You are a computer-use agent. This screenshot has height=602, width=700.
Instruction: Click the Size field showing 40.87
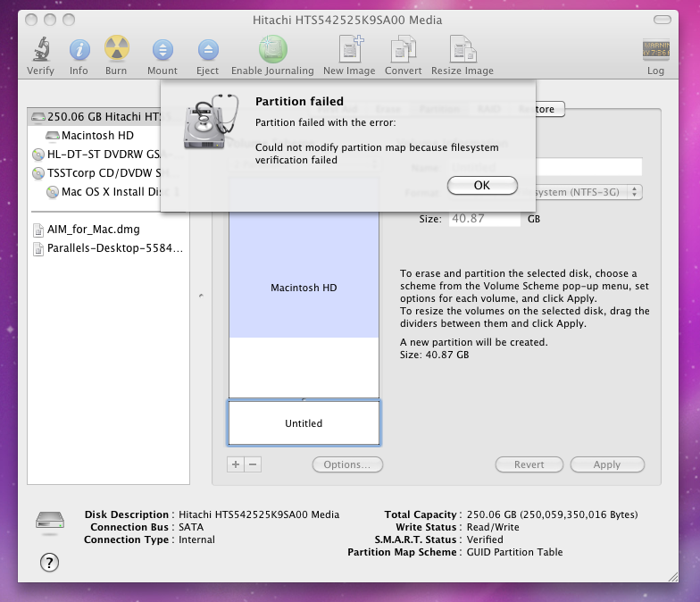484,219
